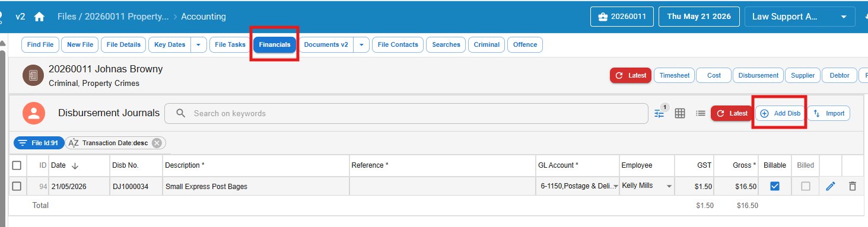Toggle the Billed checkbox for DJ1000034
Screen dimensions: 868x227
point(806,186)
